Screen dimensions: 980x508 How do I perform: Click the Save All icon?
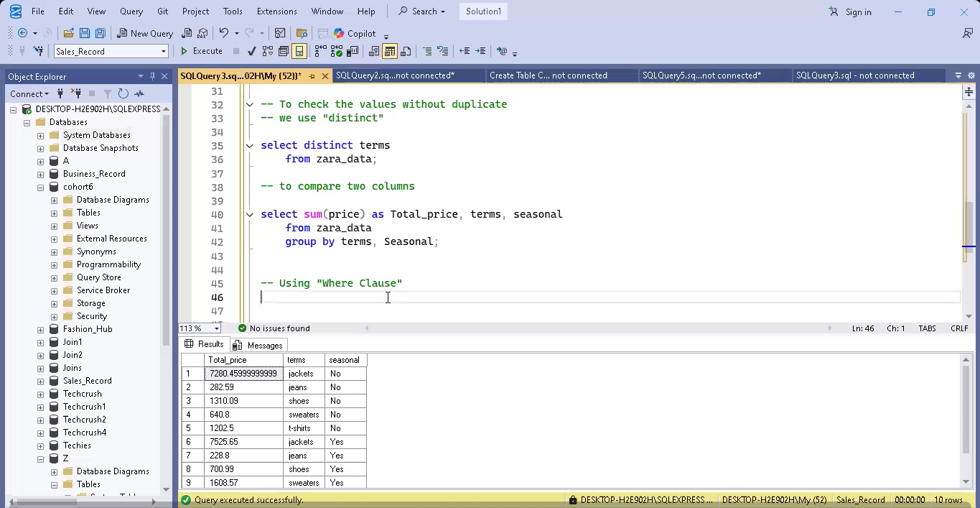click(101, 33)
